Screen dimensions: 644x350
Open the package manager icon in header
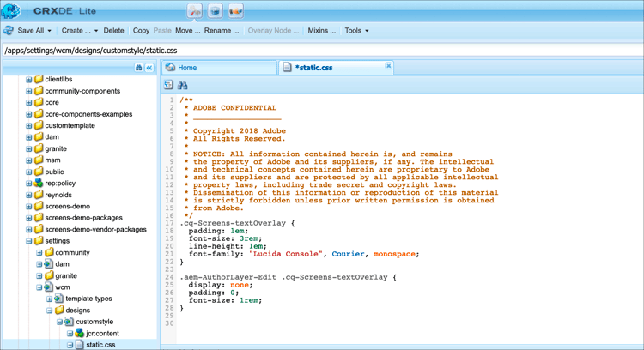(216, 11)
